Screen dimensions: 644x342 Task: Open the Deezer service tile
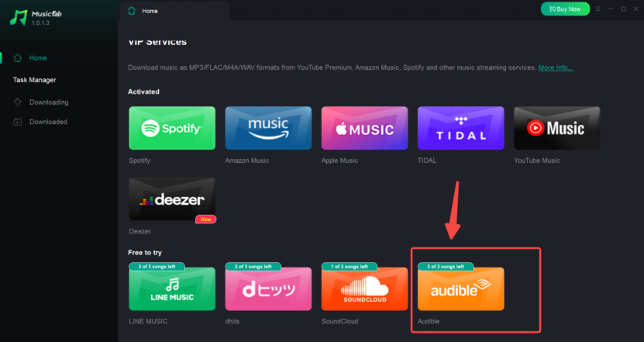click(172, 199)
